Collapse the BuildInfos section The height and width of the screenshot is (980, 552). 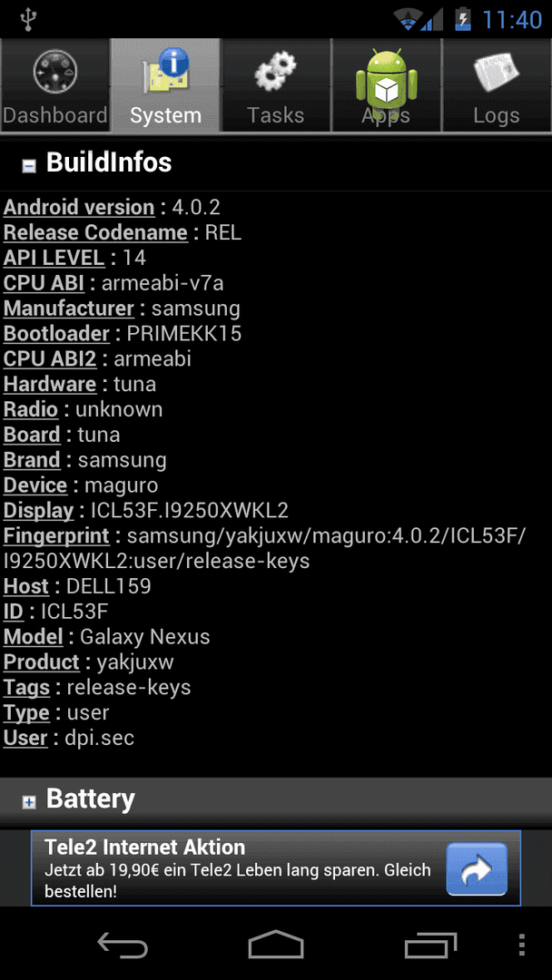point(29,165)
